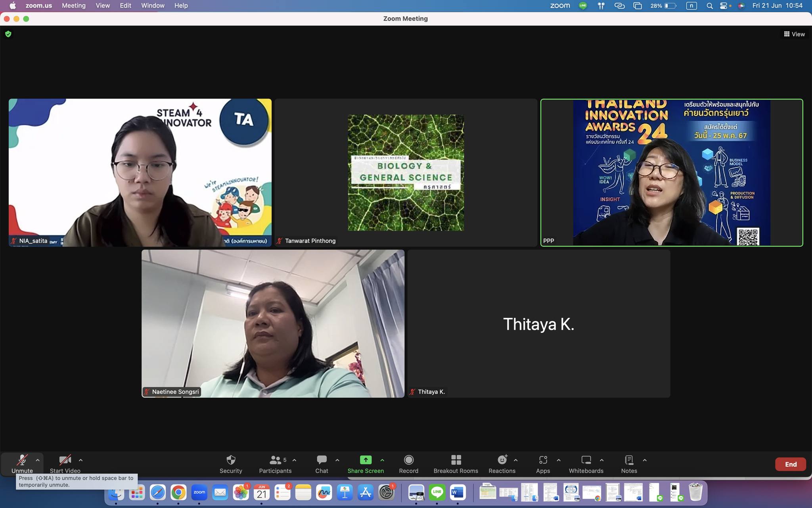Open the Window menu in menu bar
Viewport: 812px width, 508px height.
click(x=153, y=6)
